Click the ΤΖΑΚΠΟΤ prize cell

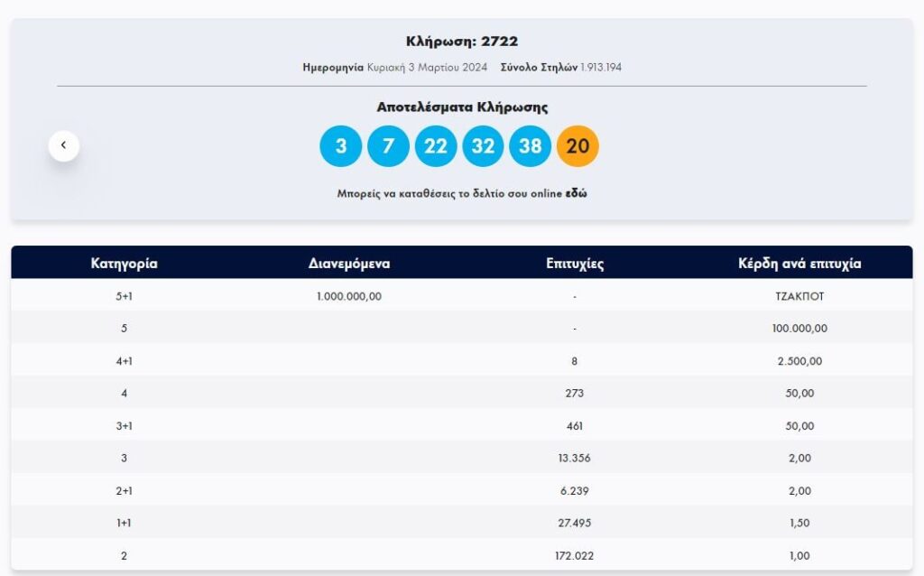[x=799, y=296]
